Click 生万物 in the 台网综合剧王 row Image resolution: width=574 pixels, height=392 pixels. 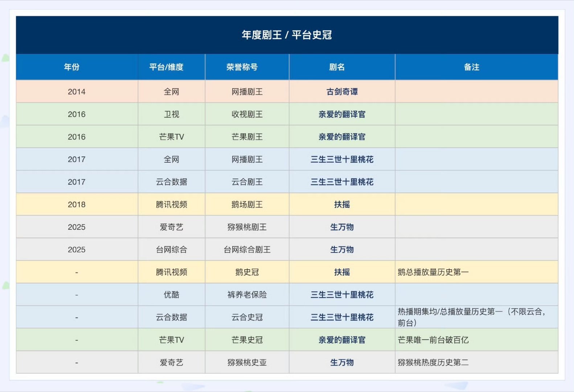tap(342, 250)
